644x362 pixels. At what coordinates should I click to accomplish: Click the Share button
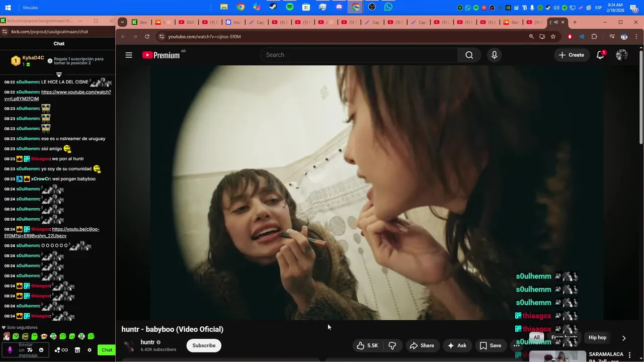pos(422,345)
